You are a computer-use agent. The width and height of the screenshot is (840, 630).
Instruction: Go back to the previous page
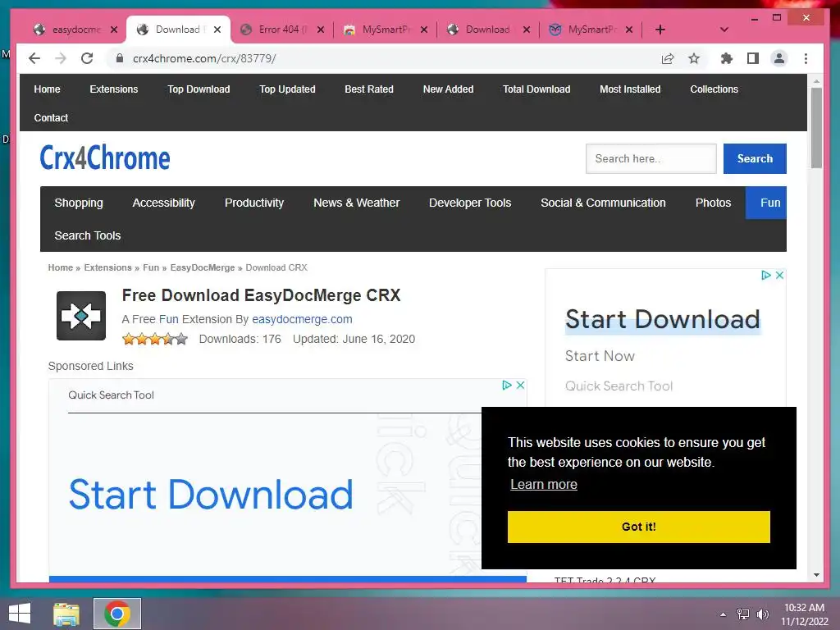(34, 58)
